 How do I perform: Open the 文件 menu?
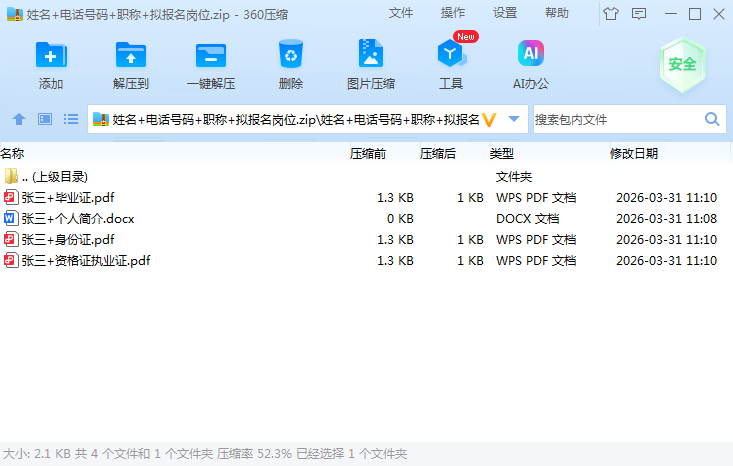(x=401, y=13)
